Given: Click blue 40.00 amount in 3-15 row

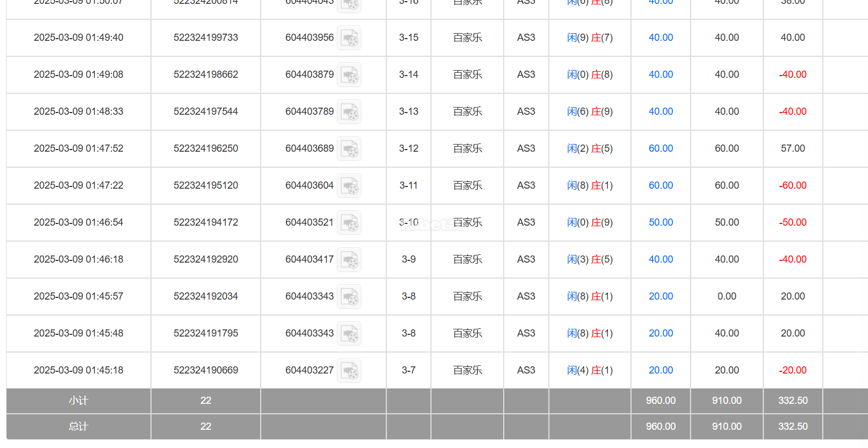Looking at the screenshot, I should tap(660, 38).
